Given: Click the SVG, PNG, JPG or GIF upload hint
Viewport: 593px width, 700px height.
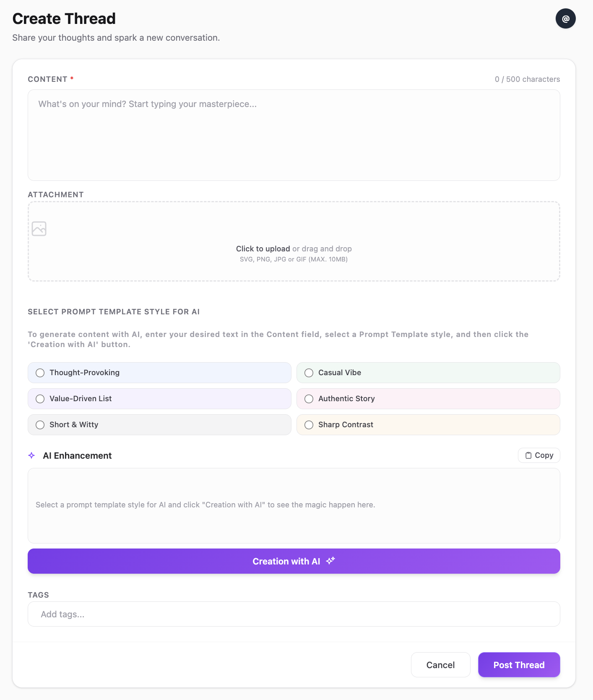Looking at the screenshot, I should tap(294, 259).
